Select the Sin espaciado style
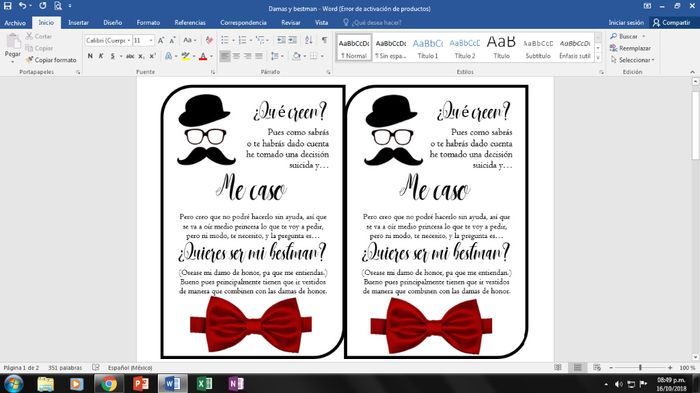This screenshot has width=700, height=393. [391, 48]
